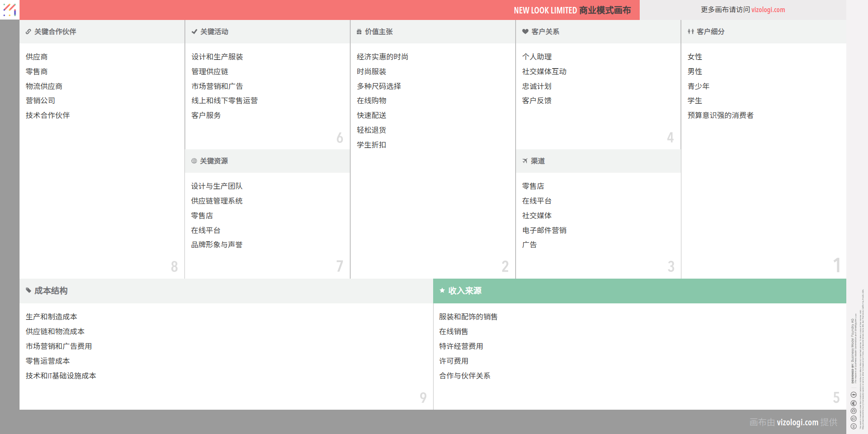Click the no-commercial-use icon on the right margin
The image size is (868, 434).
(x=853, y=403)
